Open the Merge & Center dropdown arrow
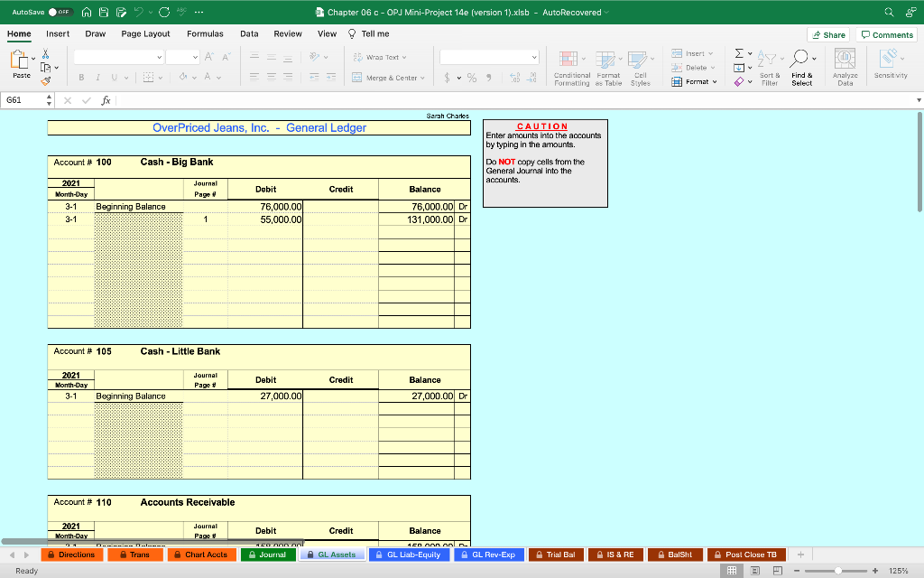 (422, 78)
